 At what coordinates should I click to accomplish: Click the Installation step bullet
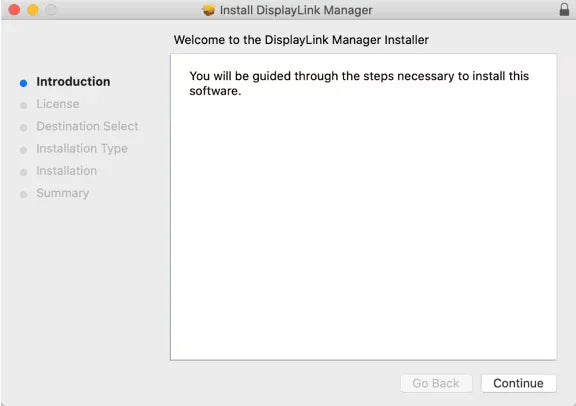[x=24, y=172]
